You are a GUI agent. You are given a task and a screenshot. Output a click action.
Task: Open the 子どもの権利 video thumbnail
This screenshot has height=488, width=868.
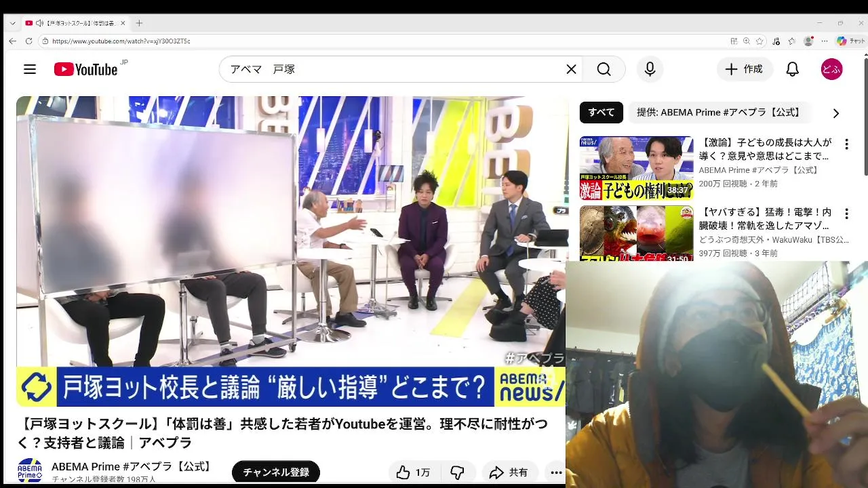tap(636, 168)
